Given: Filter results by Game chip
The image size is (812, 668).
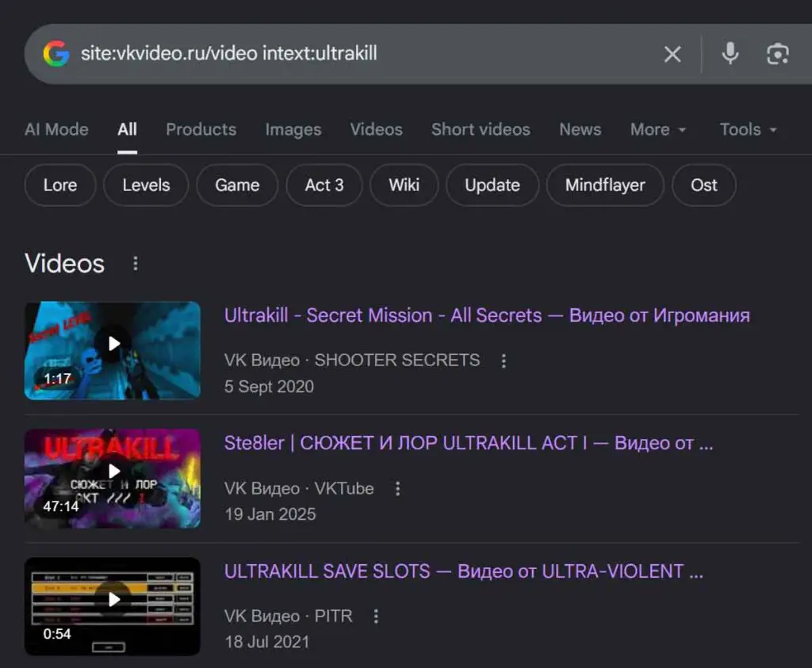Looking at the screenshot, I should point(237,185).
